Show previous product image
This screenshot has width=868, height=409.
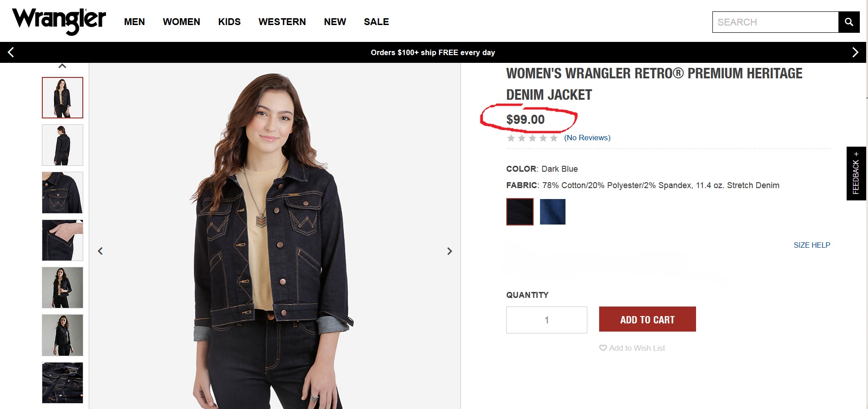pyautogui.click(x=101, y=251)
